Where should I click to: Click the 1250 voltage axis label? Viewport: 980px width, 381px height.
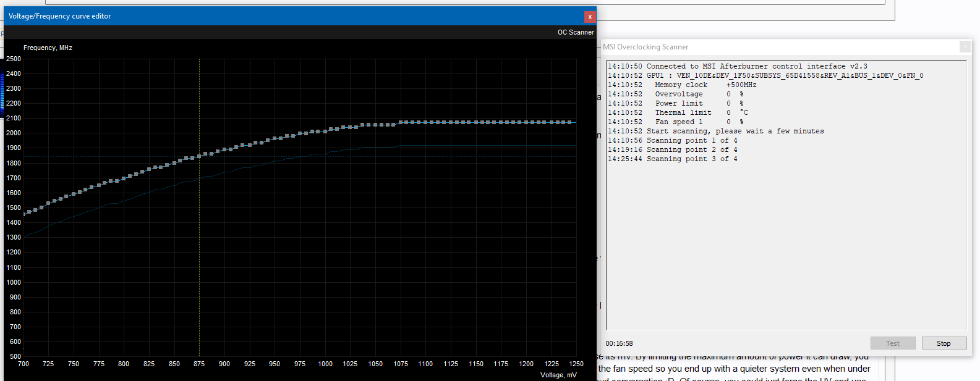[x=576, y=364]
